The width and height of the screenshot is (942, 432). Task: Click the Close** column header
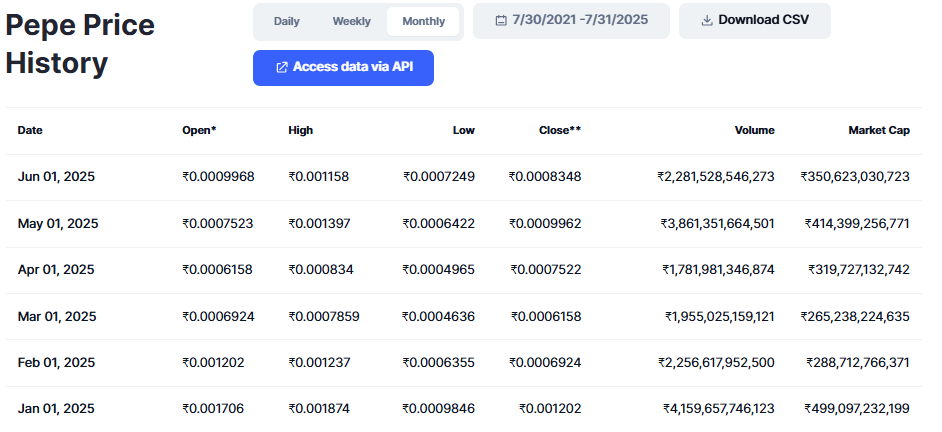(x=559, y=130)
